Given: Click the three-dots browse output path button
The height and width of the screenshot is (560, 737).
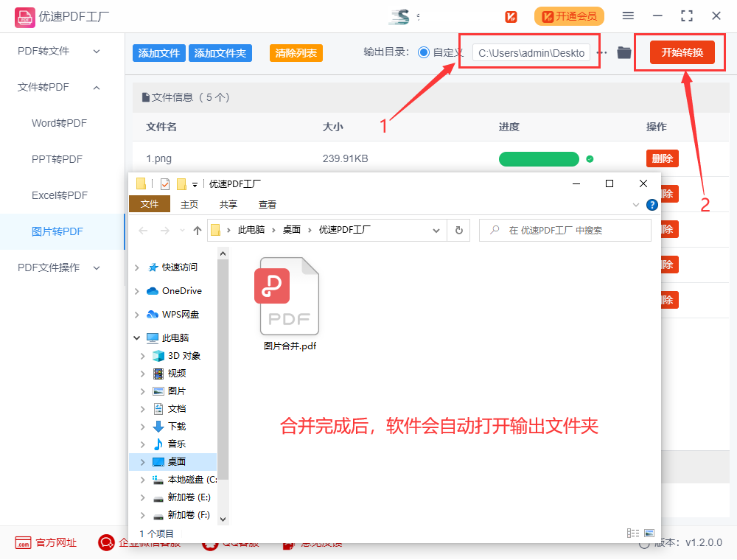Looking at the screenshot, I should tap(602, 52).
